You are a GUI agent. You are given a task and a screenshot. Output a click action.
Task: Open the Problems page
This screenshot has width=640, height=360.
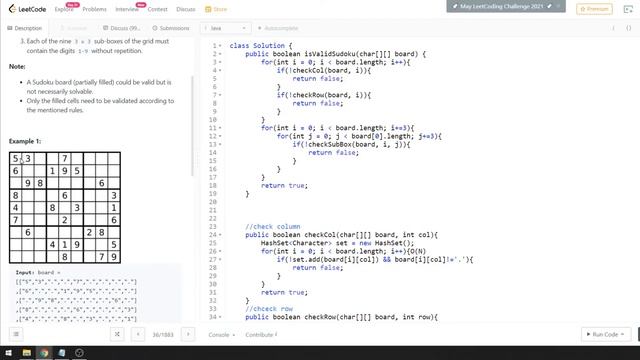[94, 9]
